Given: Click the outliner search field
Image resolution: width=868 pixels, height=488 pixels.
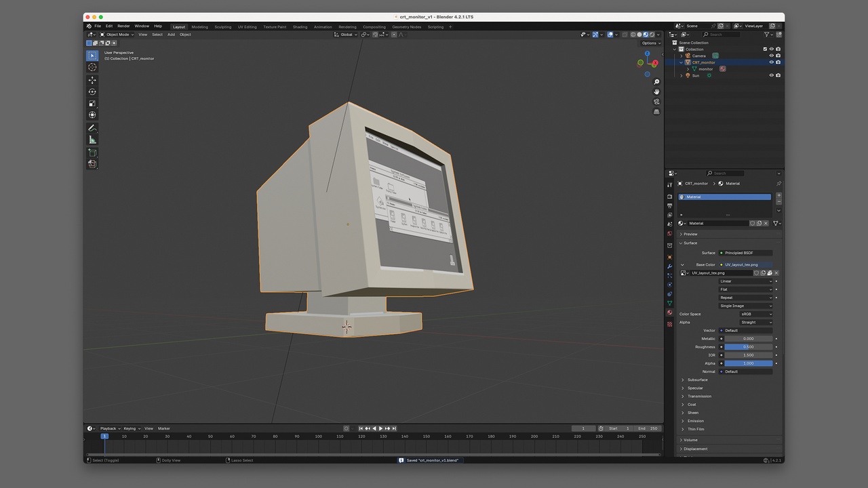Looking at the screenshot, I should point(722,35).
